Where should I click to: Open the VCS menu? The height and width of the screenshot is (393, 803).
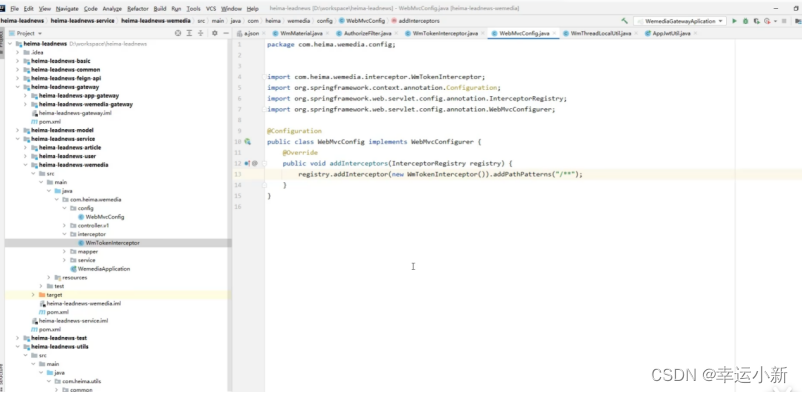tap(211, 9)
